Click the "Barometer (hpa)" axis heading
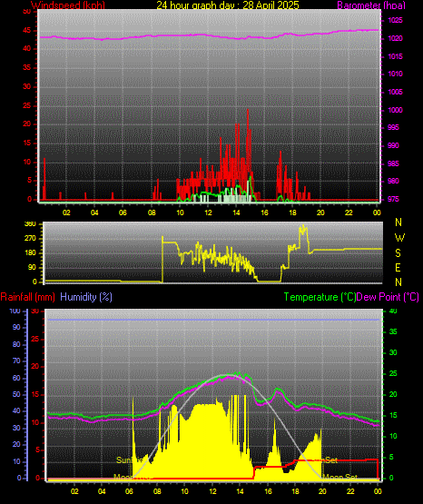 click(x=371, y=5)
